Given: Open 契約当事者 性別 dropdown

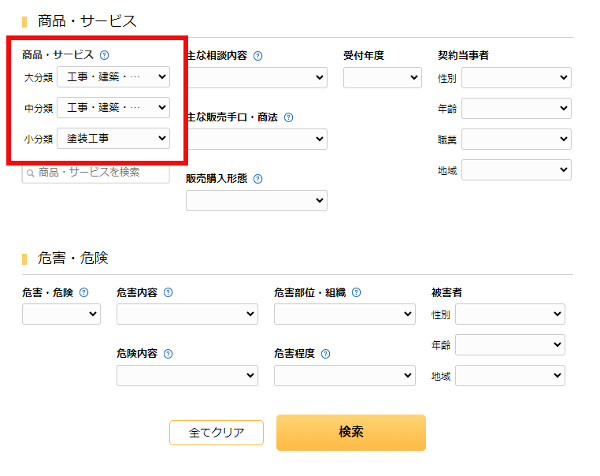Looking at the screenshot, I should (516, 77).
